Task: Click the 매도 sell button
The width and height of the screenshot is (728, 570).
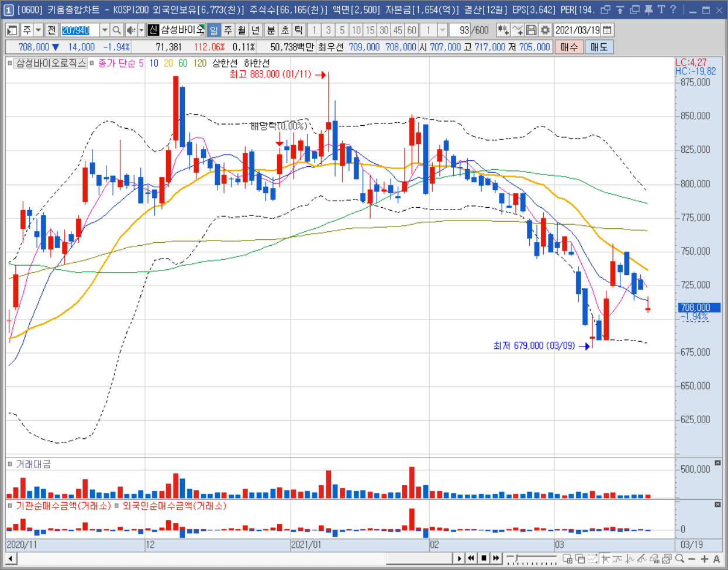Action: [x=599, y=47]
